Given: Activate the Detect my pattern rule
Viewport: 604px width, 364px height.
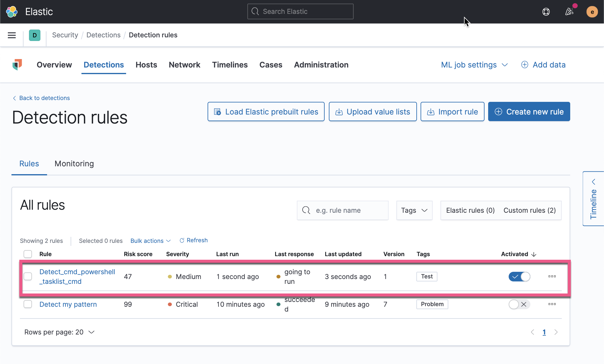Looking at the screenshot, I should (519, 304).
